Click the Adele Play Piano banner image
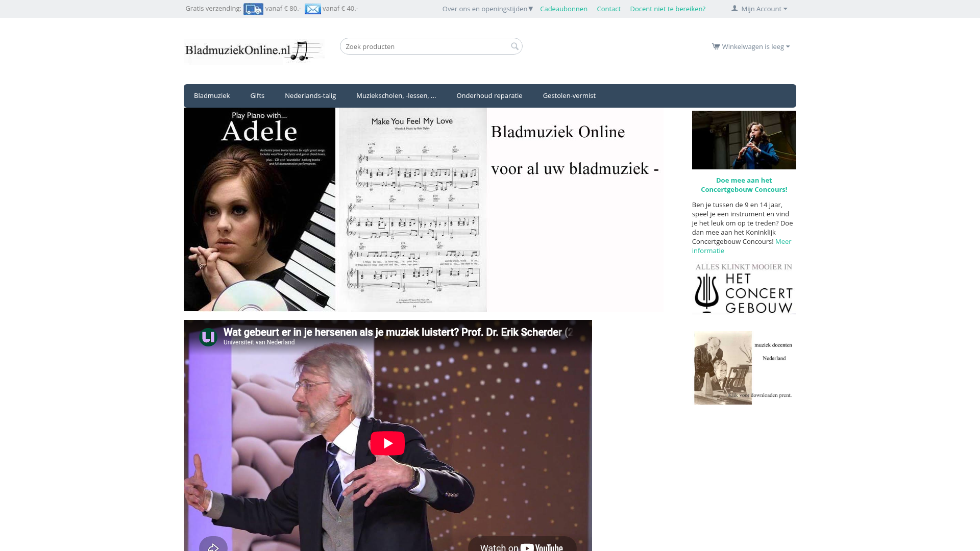Image resolution: width=980 pixels, height=551 pixels. pyautogui.click(x=259, y=209)
